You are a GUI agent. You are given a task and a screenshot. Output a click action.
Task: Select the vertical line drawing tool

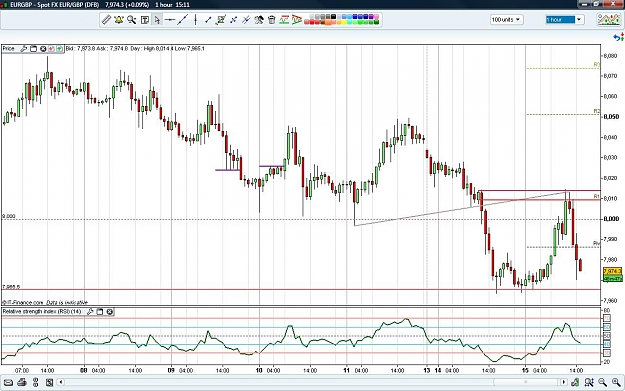click(x=195, y=20)
